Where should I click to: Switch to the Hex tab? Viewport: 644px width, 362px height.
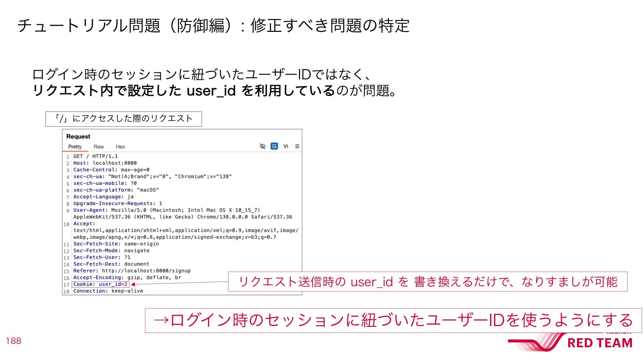[x=120, y=147]
